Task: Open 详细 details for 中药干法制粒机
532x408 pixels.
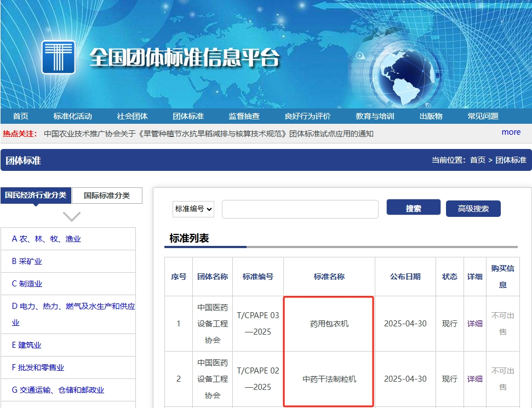Action: click(474, 378)
